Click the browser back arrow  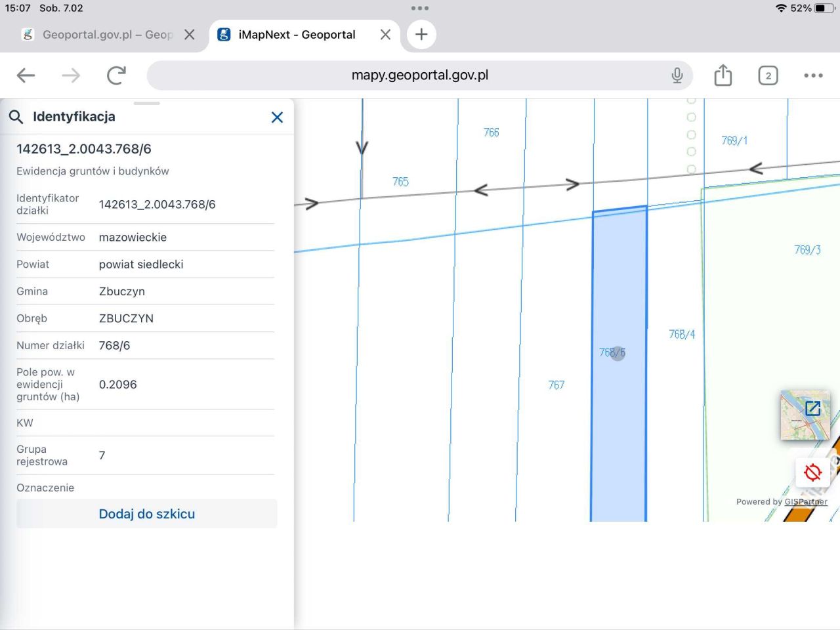(x=26, y=75)
